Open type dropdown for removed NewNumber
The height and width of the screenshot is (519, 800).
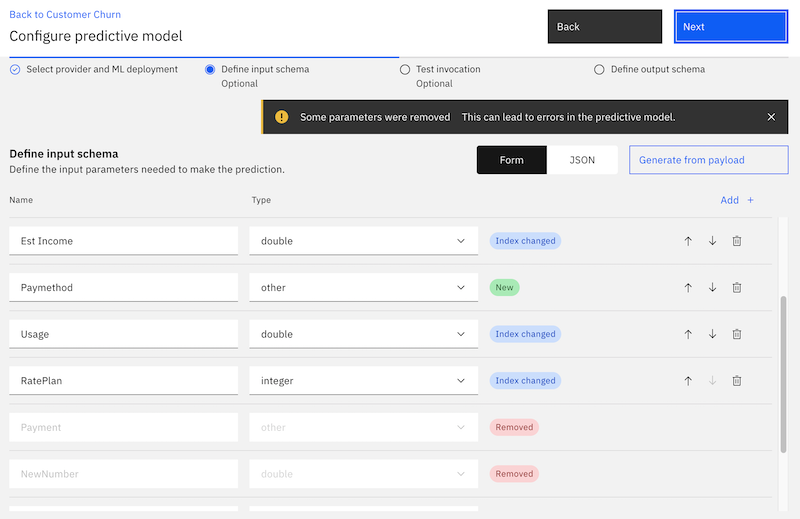363,474
